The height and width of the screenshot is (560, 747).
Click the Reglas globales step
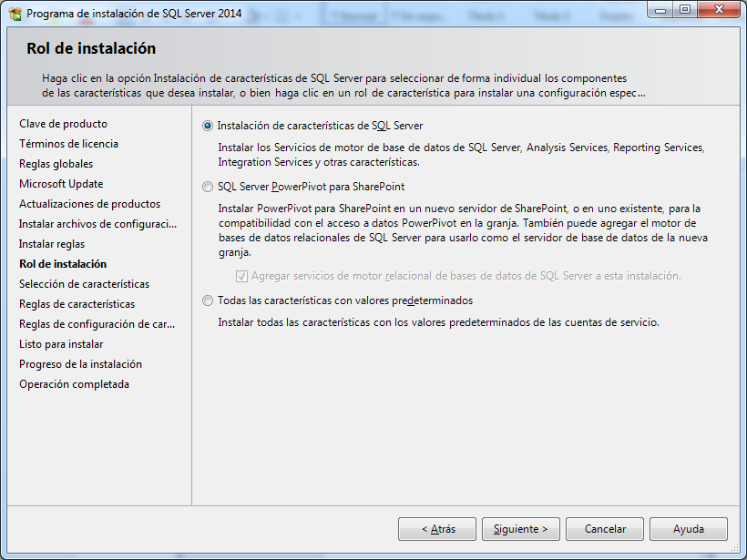[56, 164]
